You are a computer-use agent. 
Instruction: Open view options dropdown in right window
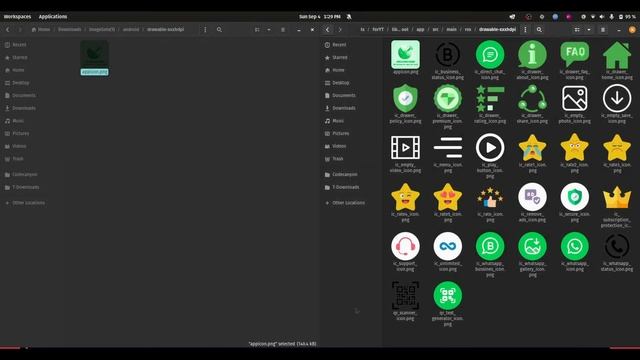pos(589,30)
